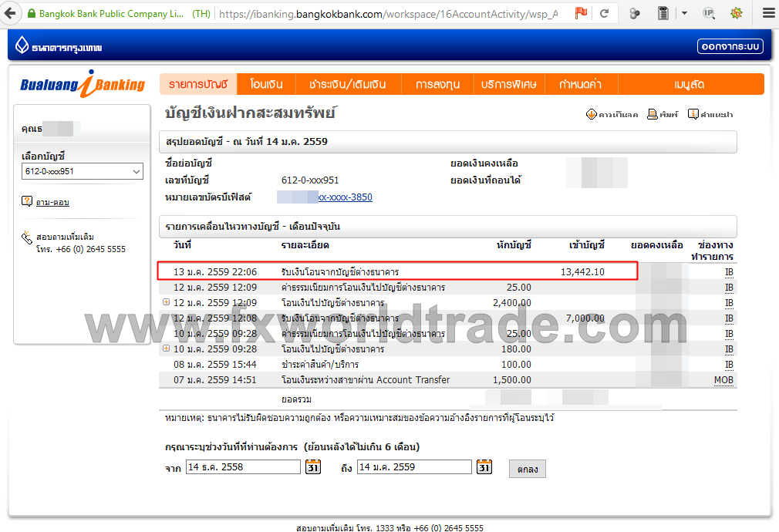Expand the 10 ม.ค. 2559 09:28 transfer row
The width and height of the screenshot is (779, 532).
pos(167,348)
